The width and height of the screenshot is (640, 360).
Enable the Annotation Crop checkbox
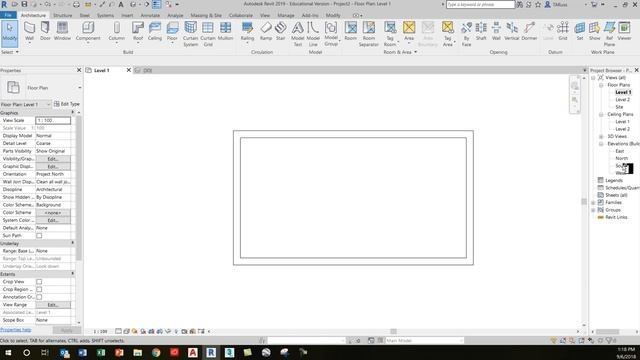(39, 297)
